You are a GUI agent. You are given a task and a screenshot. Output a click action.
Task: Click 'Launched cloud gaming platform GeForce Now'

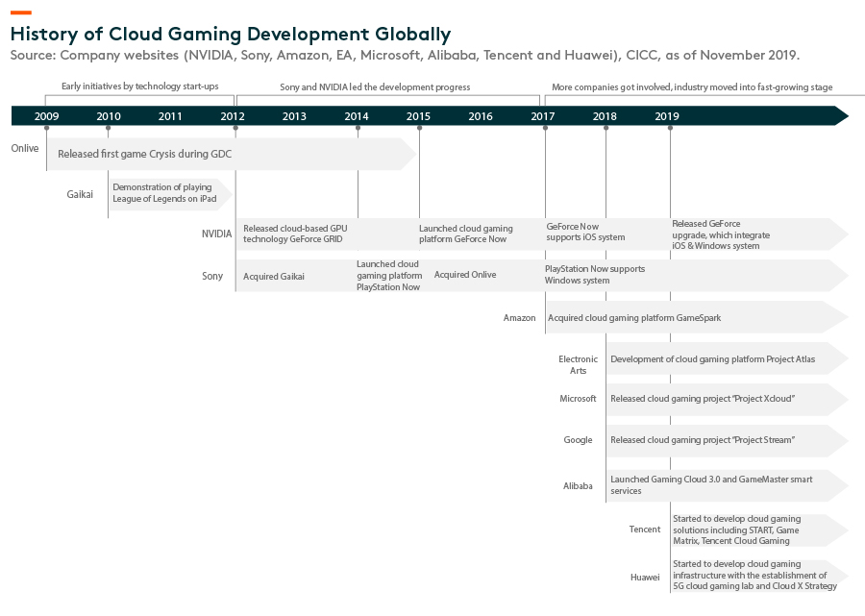tap(465, 234)
